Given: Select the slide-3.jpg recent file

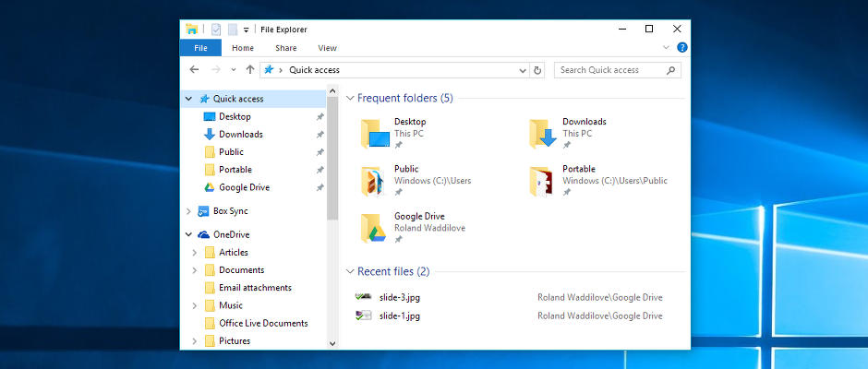Looking at the screenshot, I should pyautogui.click(x=400, y=298).
